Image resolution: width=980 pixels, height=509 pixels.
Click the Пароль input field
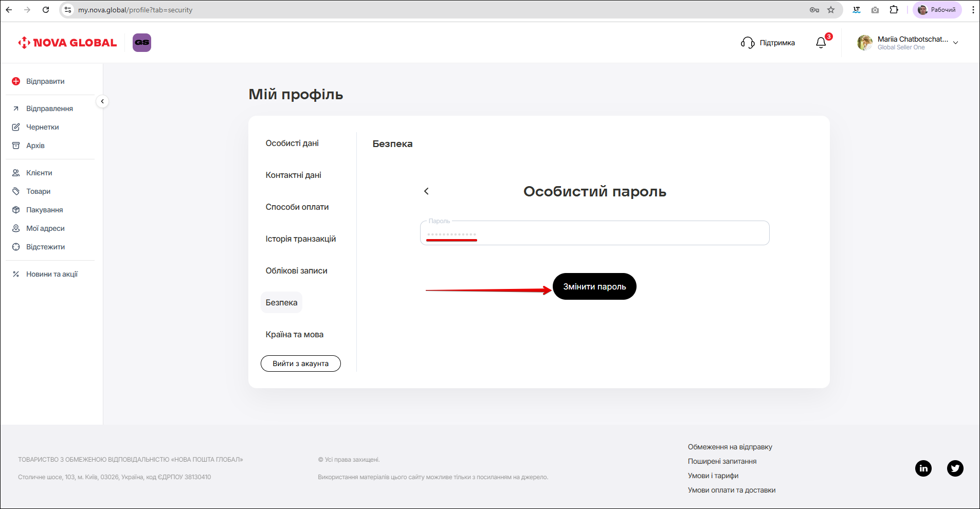595,233
